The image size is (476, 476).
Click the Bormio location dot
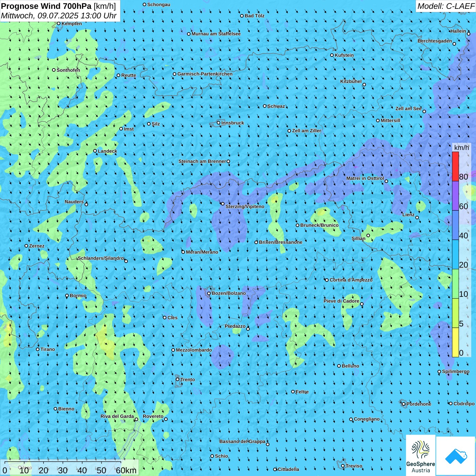pyautogui.click(x=67, y=295)
